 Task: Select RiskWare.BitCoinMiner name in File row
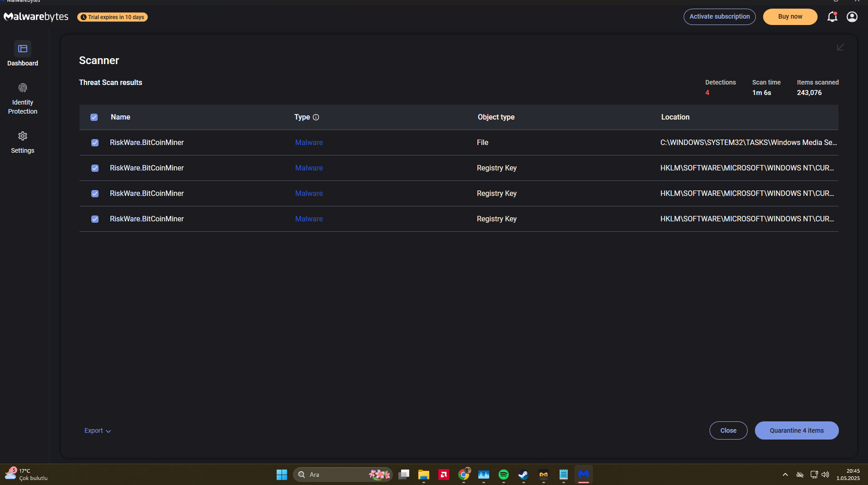coord(147,143)
